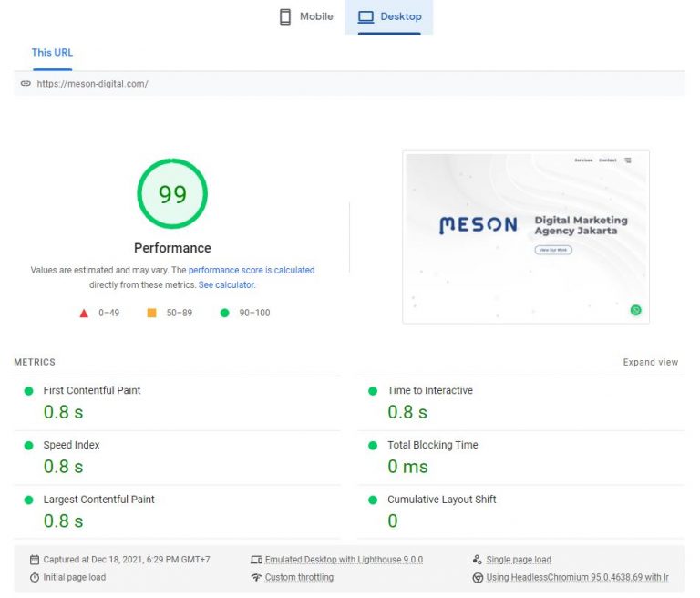Click the green circle 90–100 legend icon
This screenshot has width=700, height=598.
pos(224,313)
